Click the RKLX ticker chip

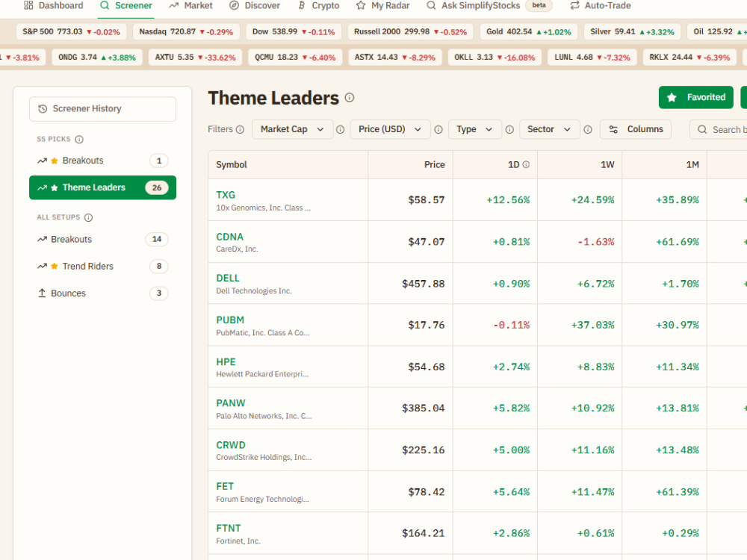click(x=689, y=57)
